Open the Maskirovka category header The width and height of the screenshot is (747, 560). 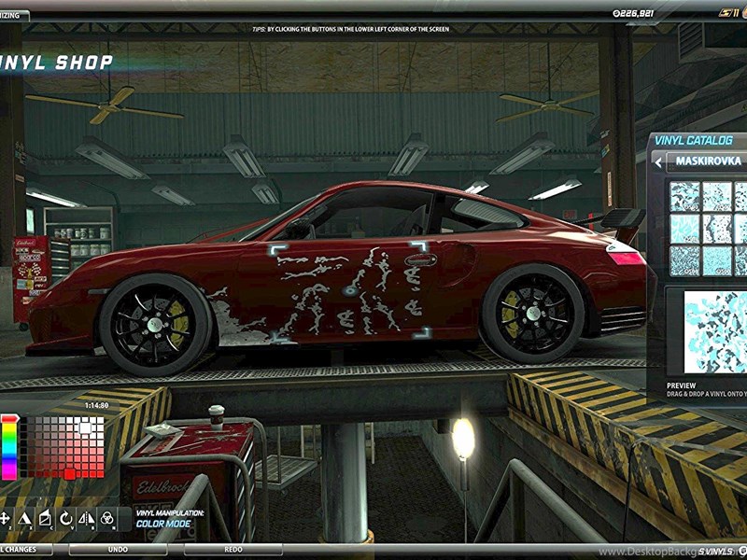(708, 161)
